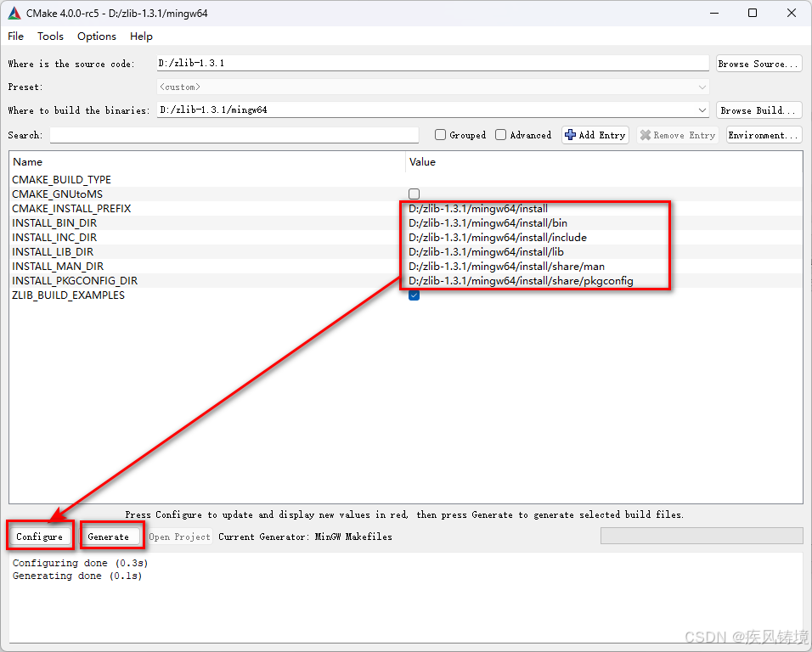Select the INSTALL_LIB_DIR entry name
The image size is (812, 652).
pos(53,252)
